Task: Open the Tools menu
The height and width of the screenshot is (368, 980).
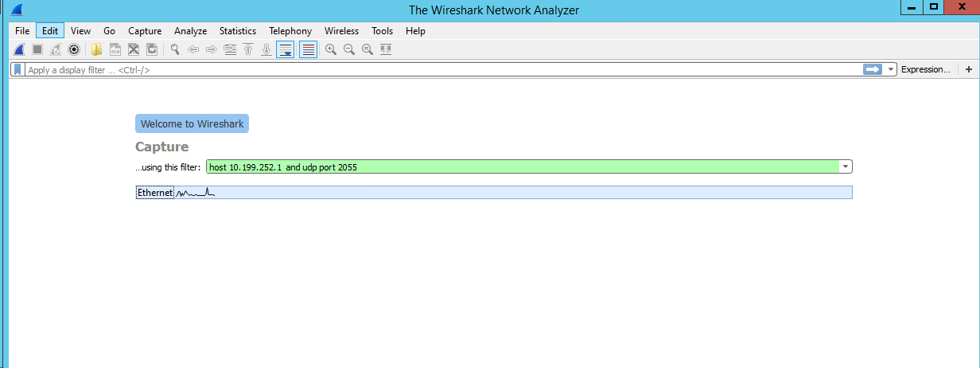Action: click(x=382, y=31)
